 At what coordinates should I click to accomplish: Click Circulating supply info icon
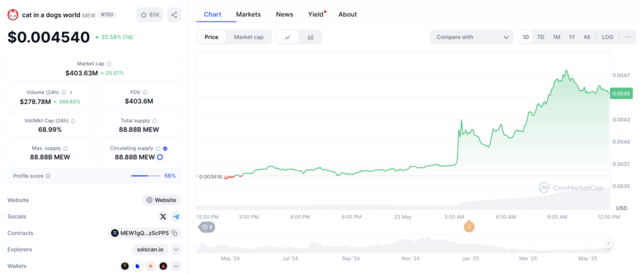(158, 149)
